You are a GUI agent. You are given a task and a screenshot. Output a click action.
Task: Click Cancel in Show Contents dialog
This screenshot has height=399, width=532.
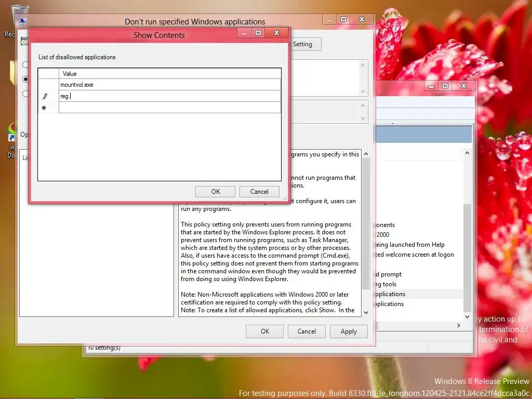coord(259,192)
